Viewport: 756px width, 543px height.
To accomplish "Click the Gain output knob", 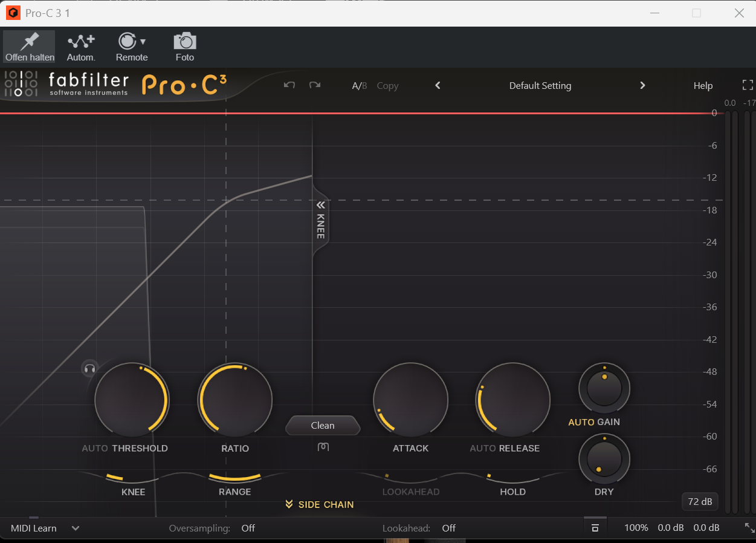I will [x=604, y=388].
